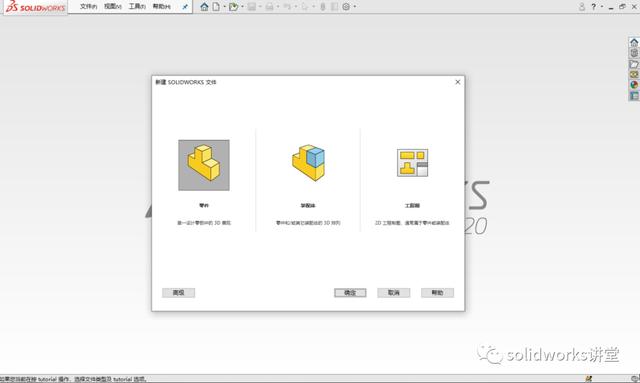Expand the Options gear dropdown arrow

coord(354,7)
